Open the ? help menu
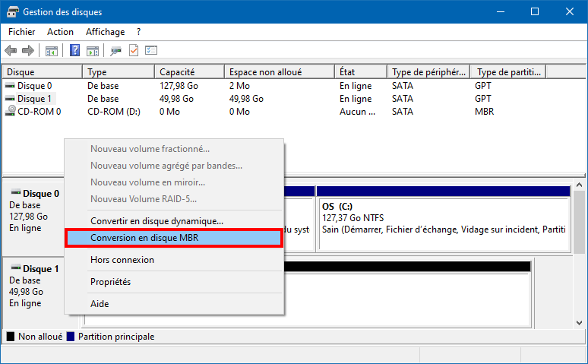The width and height of the screenshot is (588, 364). [139, 32]
